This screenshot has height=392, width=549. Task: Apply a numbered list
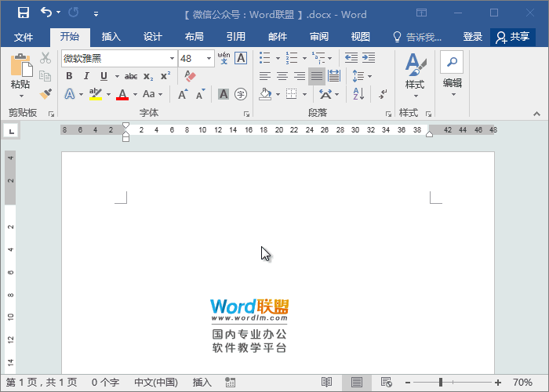point(291,58)
